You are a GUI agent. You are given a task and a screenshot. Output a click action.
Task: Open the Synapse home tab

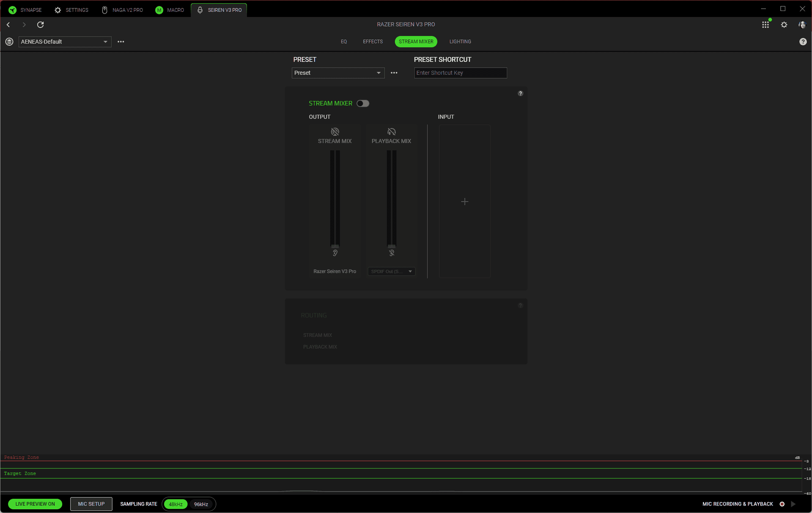click(25, 10)
